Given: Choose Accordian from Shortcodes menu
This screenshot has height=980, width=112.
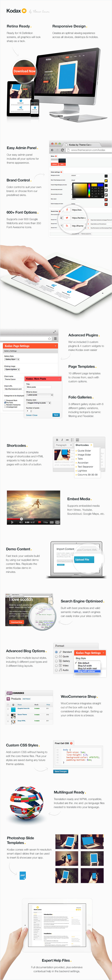Looking at the screenshot, I should (x=83, y=463).
